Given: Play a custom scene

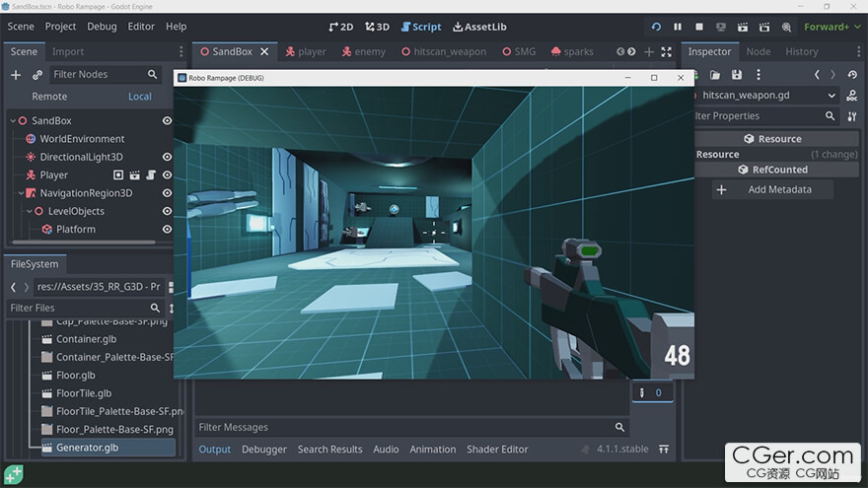Looking at the screenshot, I should coord(764,27).
